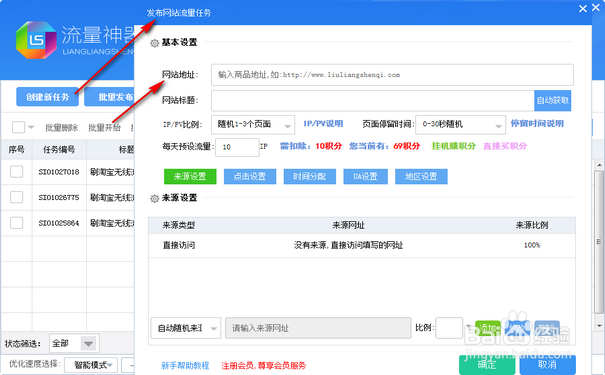
Task: Switch to 来源设置 tab
Action: (190, 176)
